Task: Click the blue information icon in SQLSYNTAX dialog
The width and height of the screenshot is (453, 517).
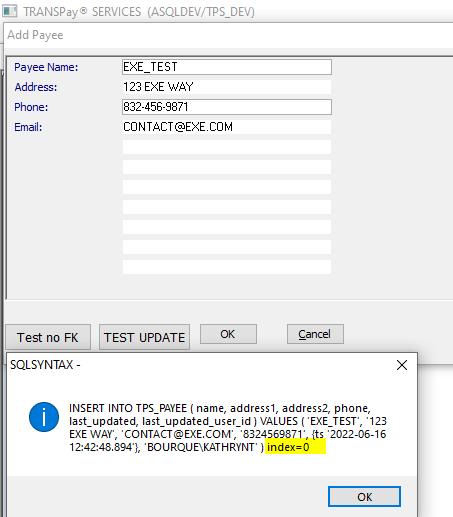Action: click(x=44, y=417)
